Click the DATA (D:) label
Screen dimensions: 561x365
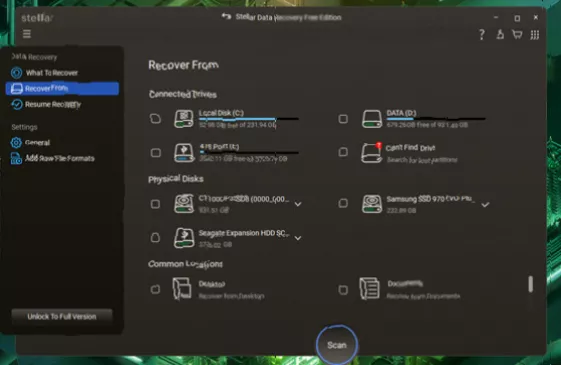click(x=401, y=113)
